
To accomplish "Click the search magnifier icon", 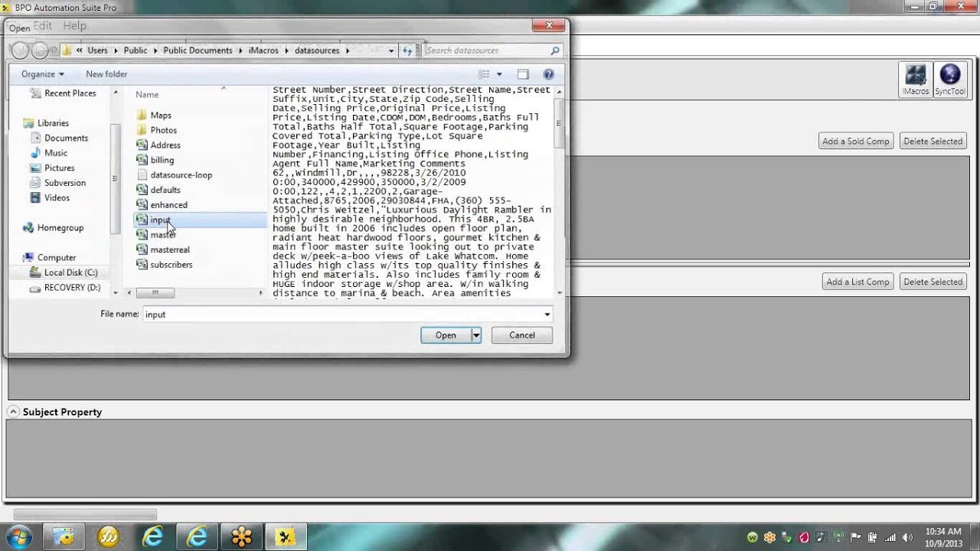I will pyautogui.click(x=555, y=51).
